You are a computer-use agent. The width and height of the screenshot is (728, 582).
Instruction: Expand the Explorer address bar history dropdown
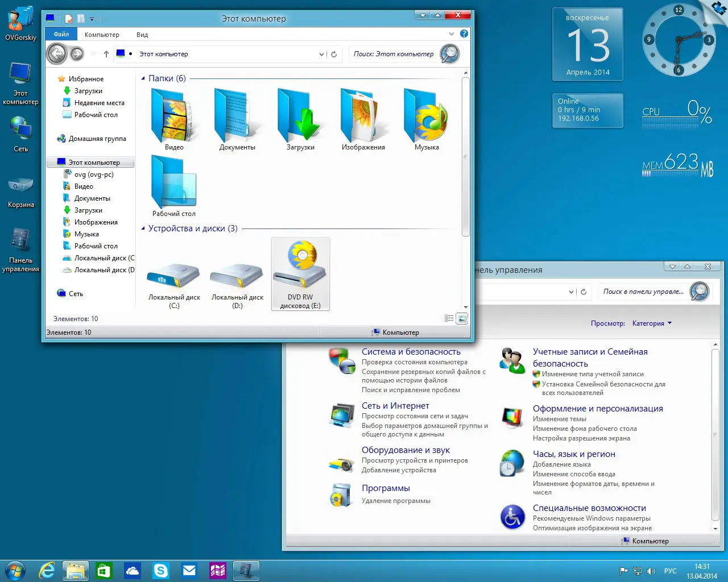tap(321, 54)
